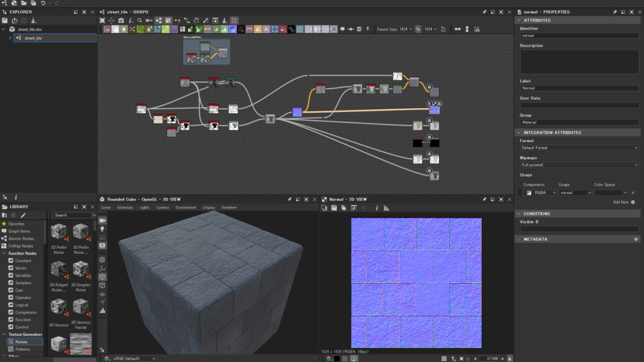Click the light bulb icon in 3D view
This screenshot has width=644, height=362.
[x=103, y=229]
